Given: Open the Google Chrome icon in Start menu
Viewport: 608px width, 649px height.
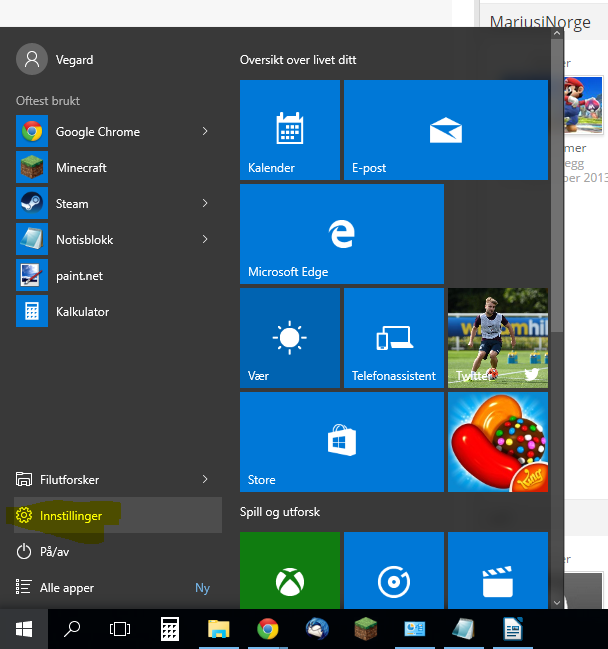Looking at the screenshot, I should coord(32,132).
